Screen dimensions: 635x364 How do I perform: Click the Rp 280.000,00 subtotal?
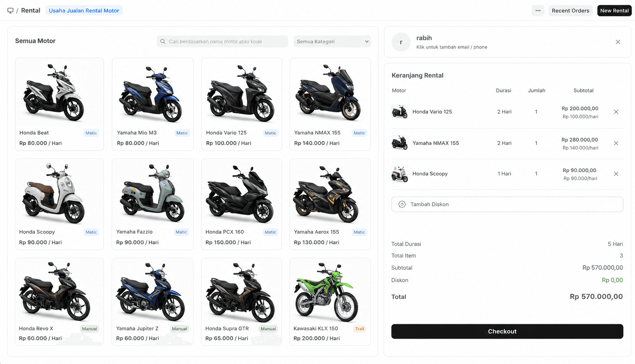[580, 140]
